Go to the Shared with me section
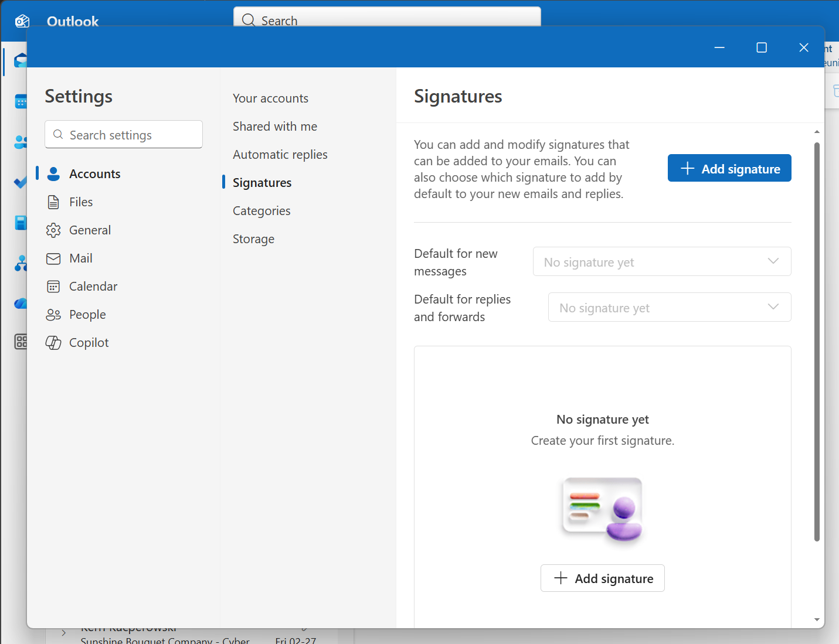Image resolution: width=839 pixels, height=644 pixels. coord(274,127)
